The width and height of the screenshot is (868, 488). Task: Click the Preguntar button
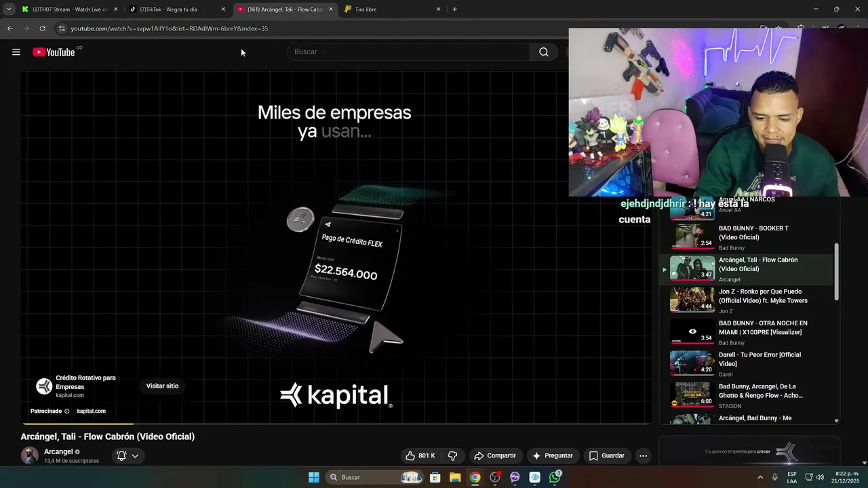pos(553,455)
